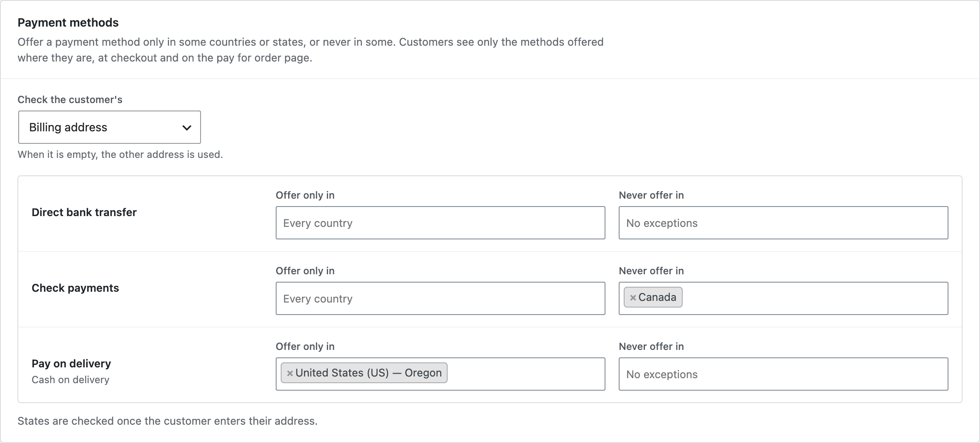Screen dimensions: 980x443
Task: Open the Billing address dropdown
Action: pyautogui.click(x=110, y=127)
